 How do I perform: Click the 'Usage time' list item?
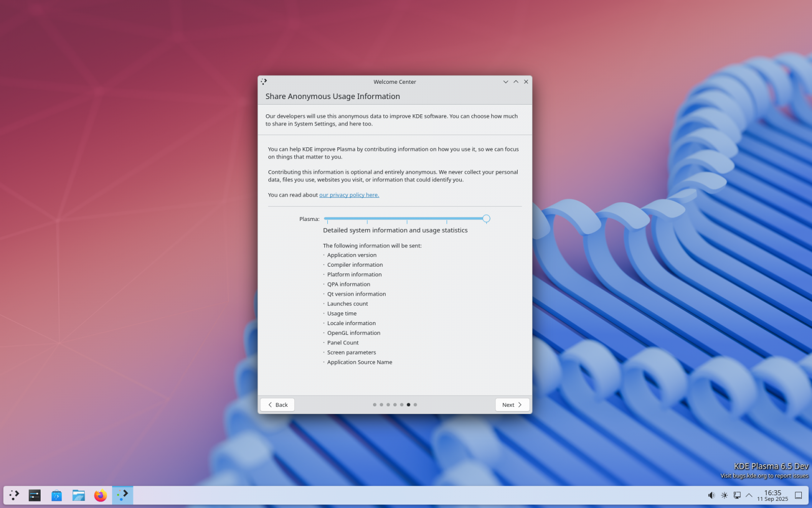tap(342, 313)
